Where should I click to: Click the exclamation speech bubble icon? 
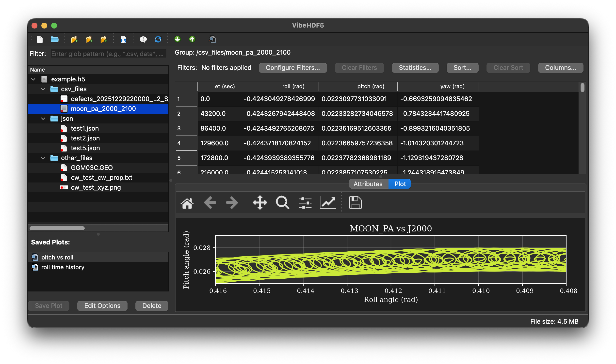pyautogui.click(x=143, y=39)
